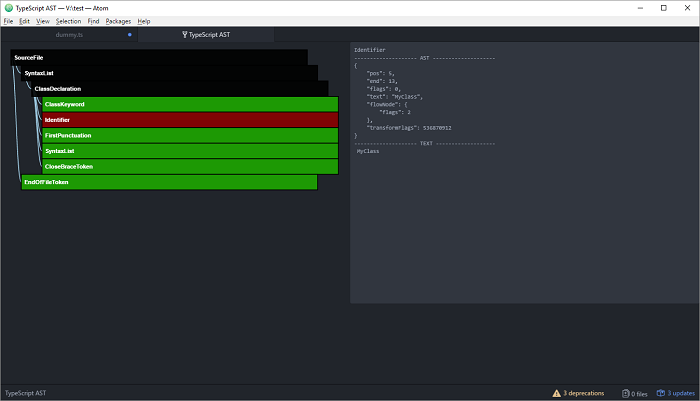Switch to the dummy.ts tab
This screenshot has width=700, height=401.
point(69,34)
